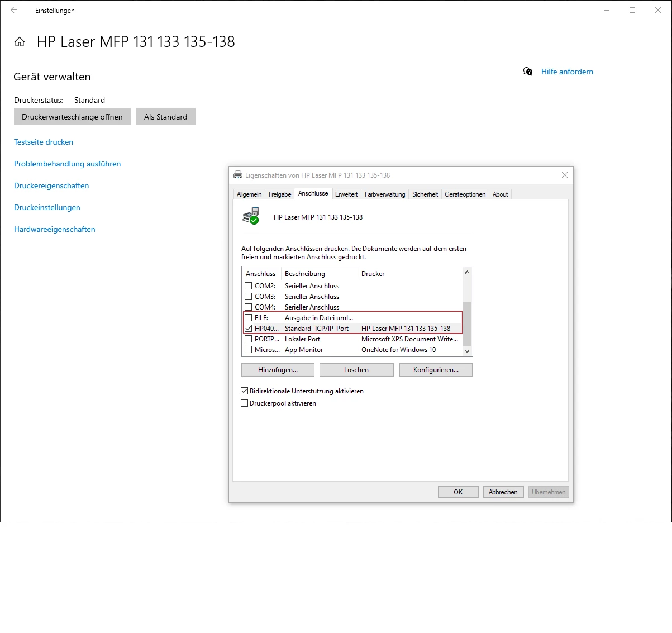Maximize the Einstellungen window
Screen dimensions: 672x633
tap(632, 10)
